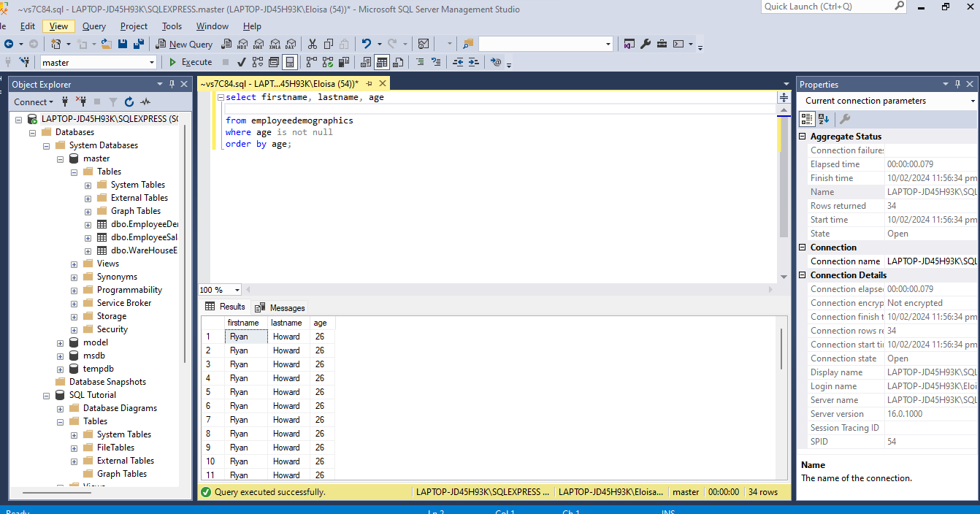Expand the dbo.EmployeeDemographics table node

[x=87, y=224]
